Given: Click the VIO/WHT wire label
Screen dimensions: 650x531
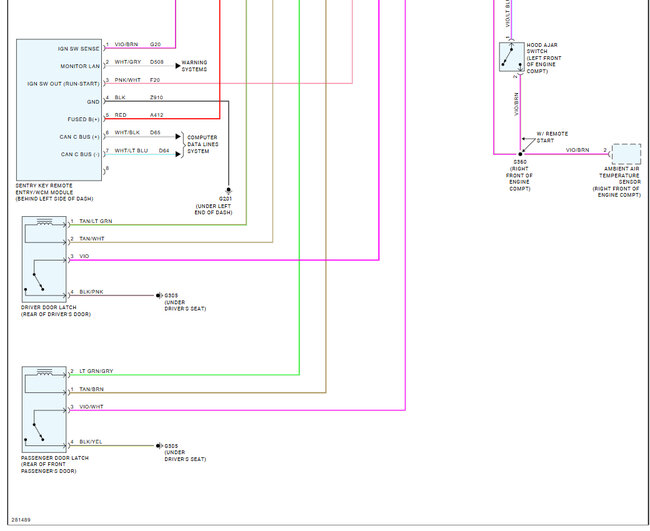Looking at the screenshot, I should point(92,407).
